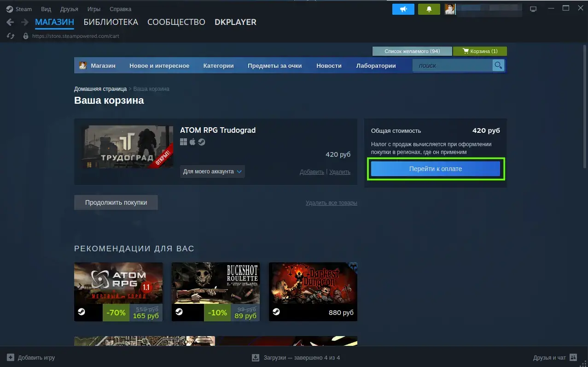Image resolution: width=588 pixels, height=367 pixels.
Task: Open the Новости section
Action: 329,65
